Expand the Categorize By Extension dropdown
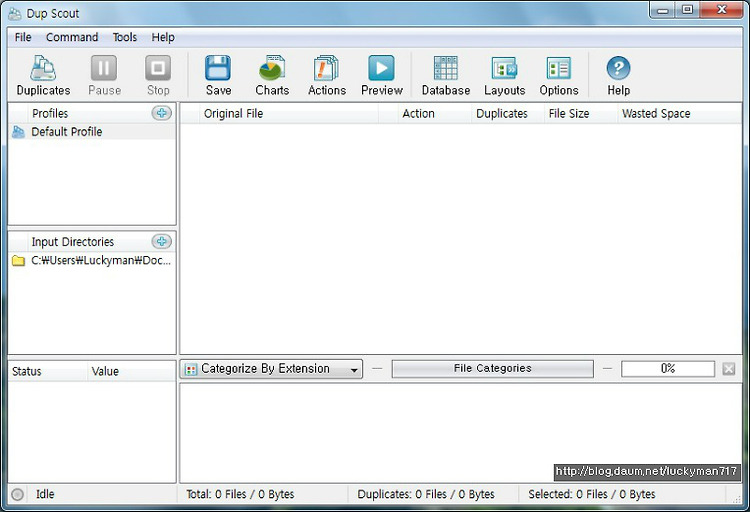The image size is (750, 512). tap(271, 369)
